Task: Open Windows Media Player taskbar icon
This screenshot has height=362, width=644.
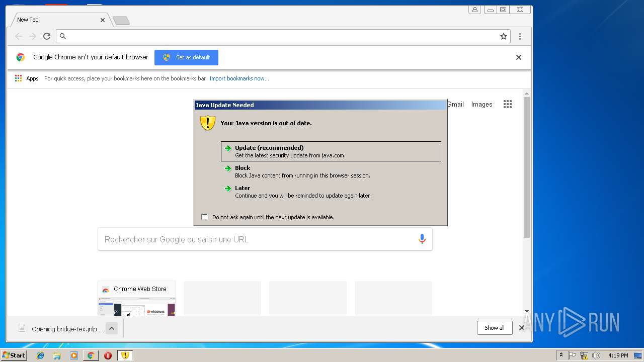Action: point(74,355)
